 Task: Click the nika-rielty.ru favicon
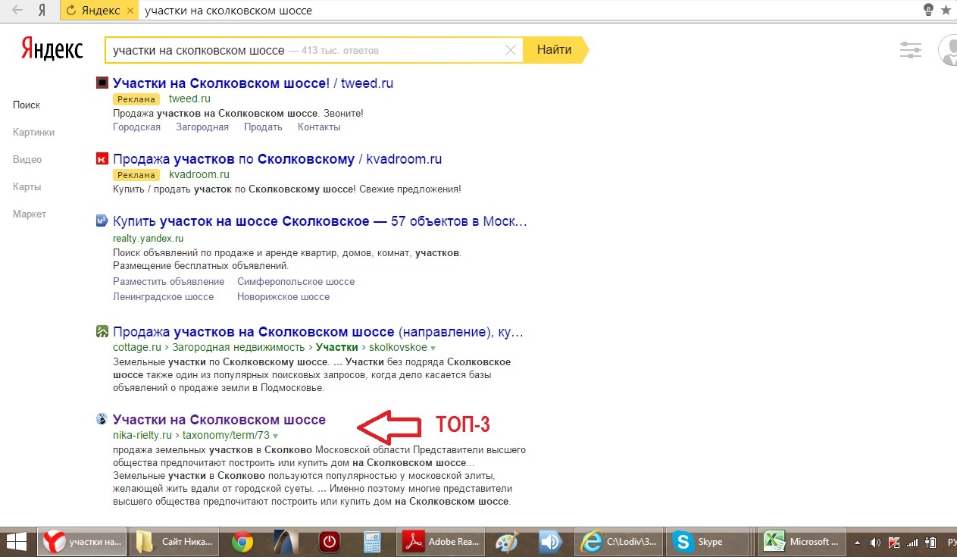pos(102,419)
